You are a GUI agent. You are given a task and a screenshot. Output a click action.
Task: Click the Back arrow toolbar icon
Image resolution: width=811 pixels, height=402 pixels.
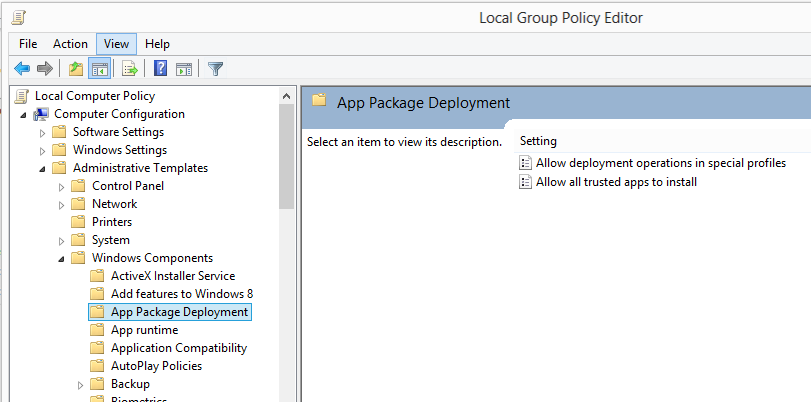(21, 68)
